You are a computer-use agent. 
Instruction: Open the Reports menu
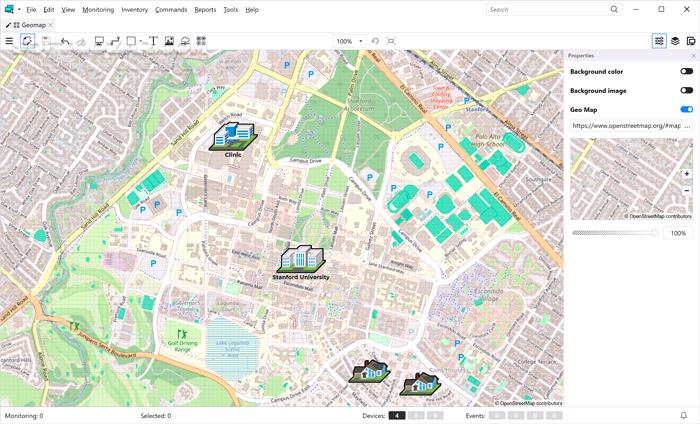tap(205, 9)
